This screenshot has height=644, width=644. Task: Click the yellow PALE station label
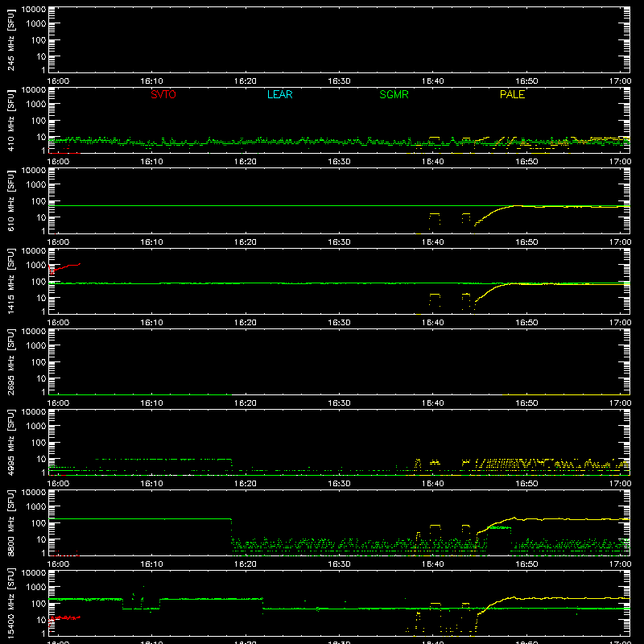click(512, 94)
